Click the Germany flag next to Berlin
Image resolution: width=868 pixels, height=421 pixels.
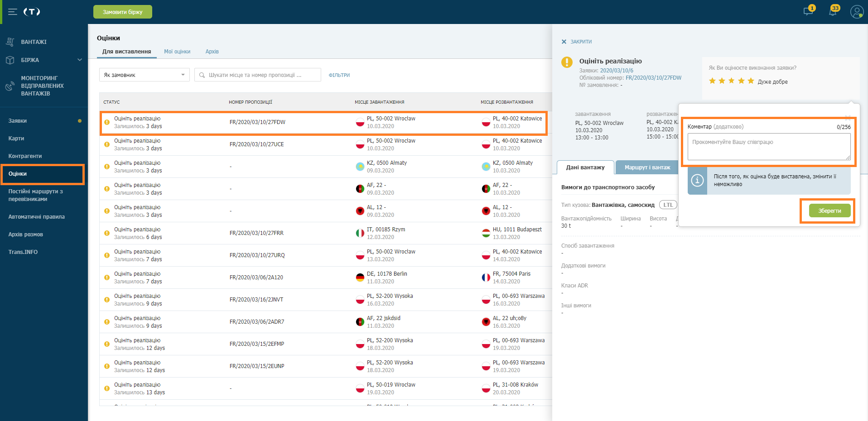(x=360, y=277)
